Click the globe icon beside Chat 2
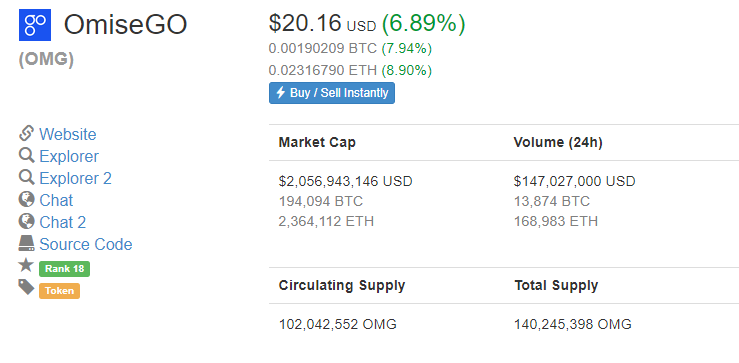The width and height of the screenshot is (739, 363). click(x=26, y=222)
